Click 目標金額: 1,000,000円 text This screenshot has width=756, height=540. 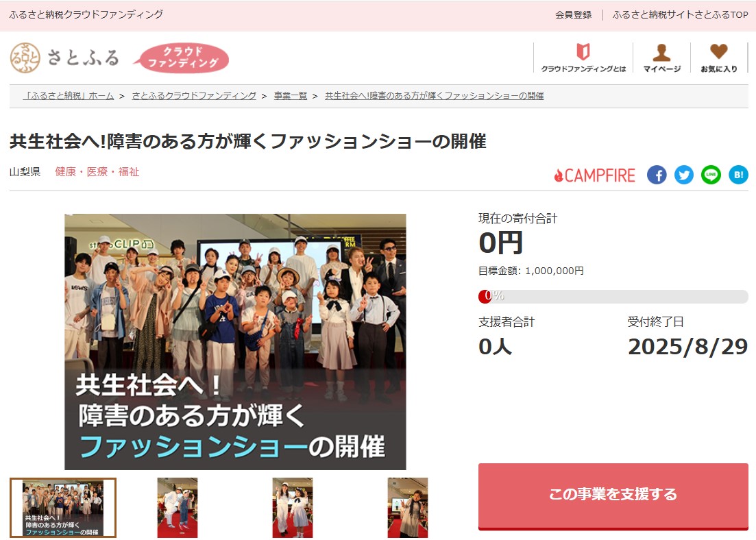(531, 271)
